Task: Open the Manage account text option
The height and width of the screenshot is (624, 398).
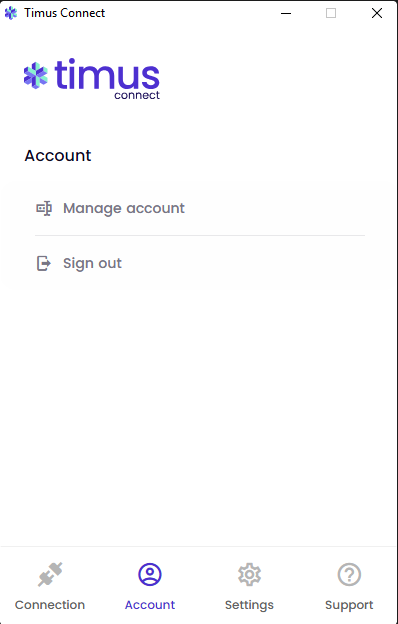Action: click(x=124, y=208)
